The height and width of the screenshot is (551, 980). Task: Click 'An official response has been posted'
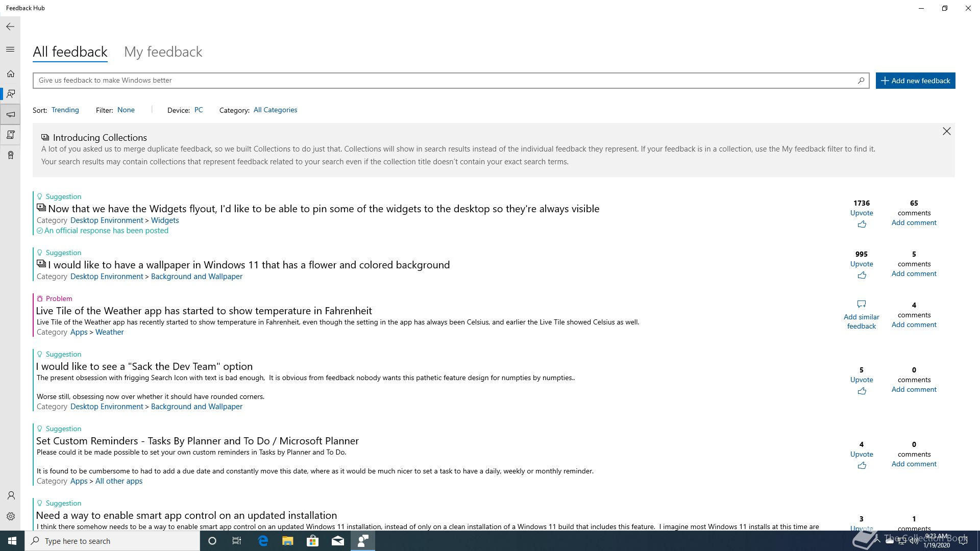[106, 231]
